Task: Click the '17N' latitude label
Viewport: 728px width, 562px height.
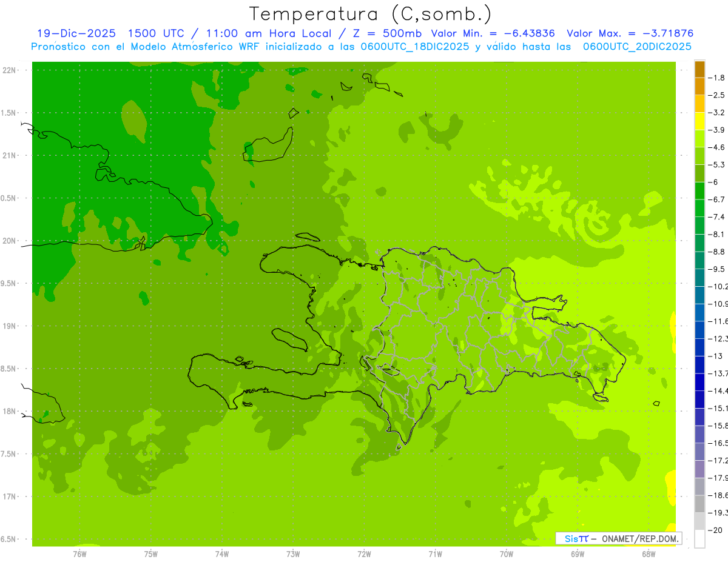Action: [9, 497]
